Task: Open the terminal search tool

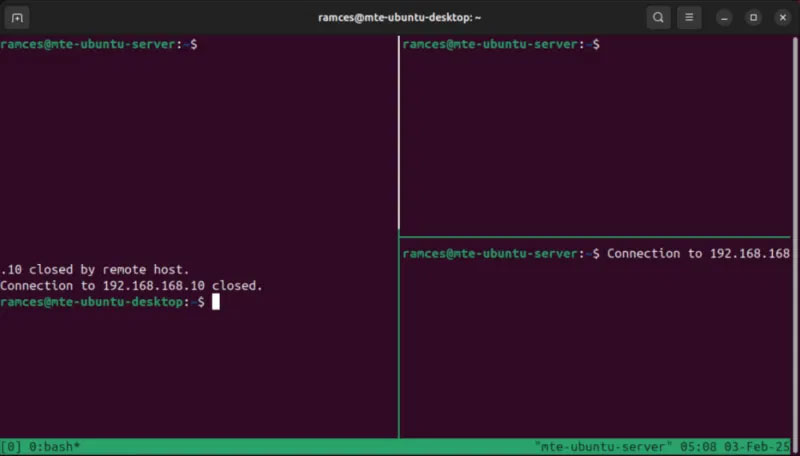Action: click(658, 18)
